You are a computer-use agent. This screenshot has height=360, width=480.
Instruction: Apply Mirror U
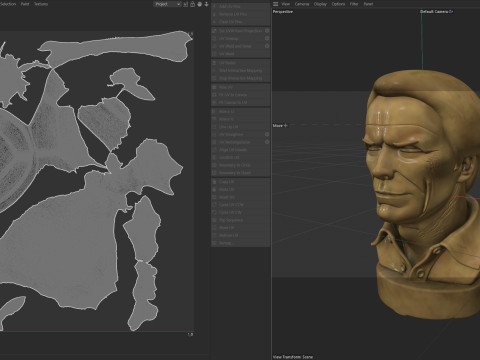(241, 111)
